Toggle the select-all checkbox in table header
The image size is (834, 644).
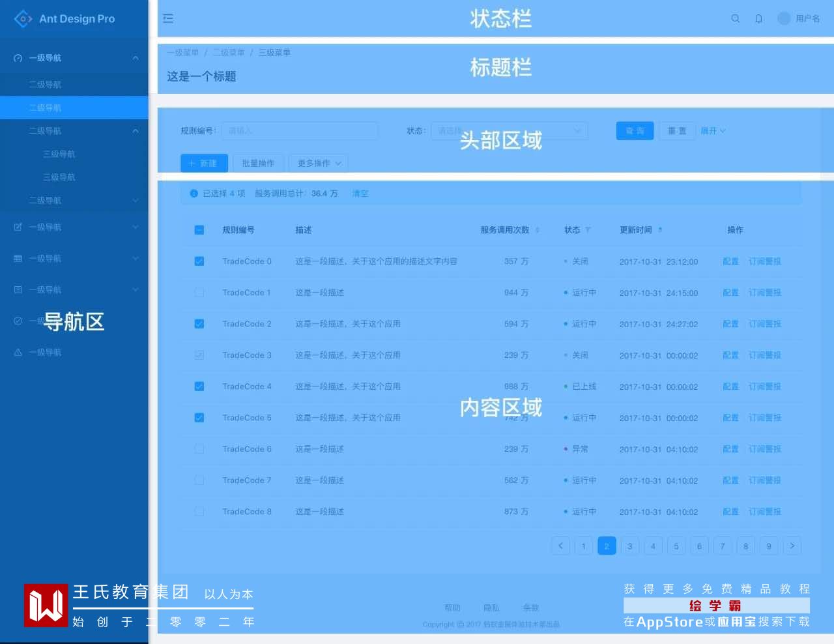click(x=199, y=230)
